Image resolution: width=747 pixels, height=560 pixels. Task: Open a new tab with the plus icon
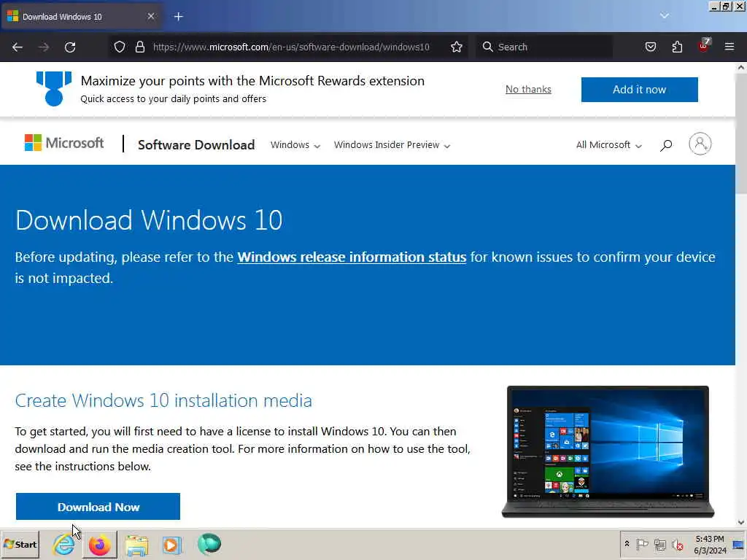click(179, 17)
